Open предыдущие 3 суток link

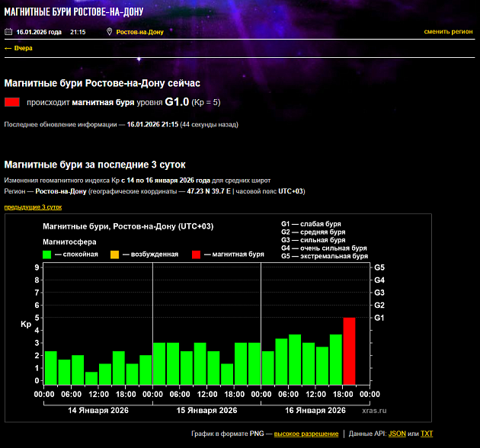click(33, 207)
